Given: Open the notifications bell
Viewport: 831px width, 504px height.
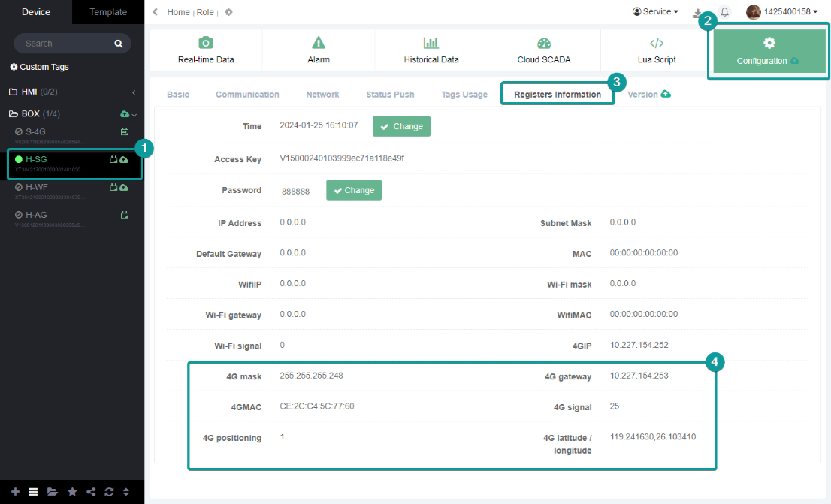Looking at the screenshot, I should (724, 12).
